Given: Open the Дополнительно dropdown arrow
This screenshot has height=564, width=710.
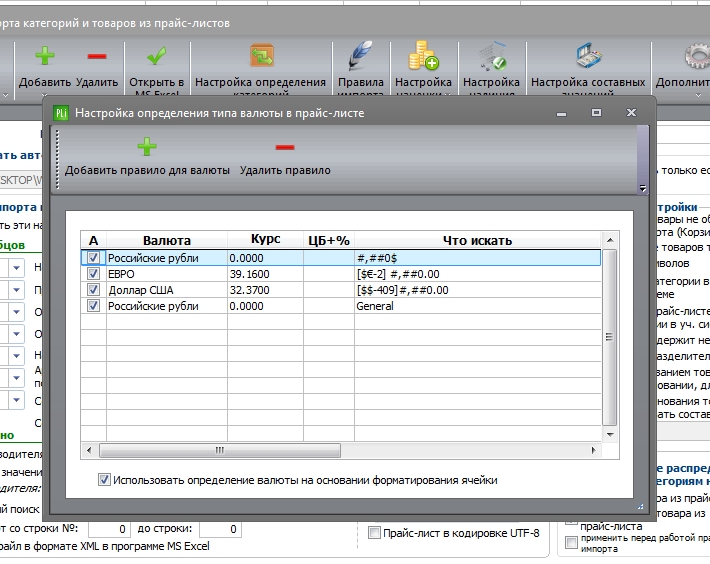Looking at the screenshot, I should click(x=698, y=95).
